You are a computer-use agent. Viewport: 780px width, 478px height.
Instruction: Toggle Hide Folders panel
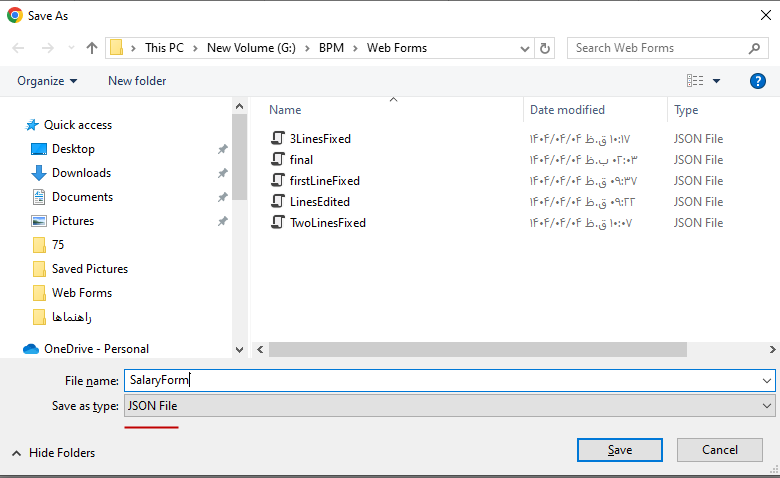click(54, 453)
